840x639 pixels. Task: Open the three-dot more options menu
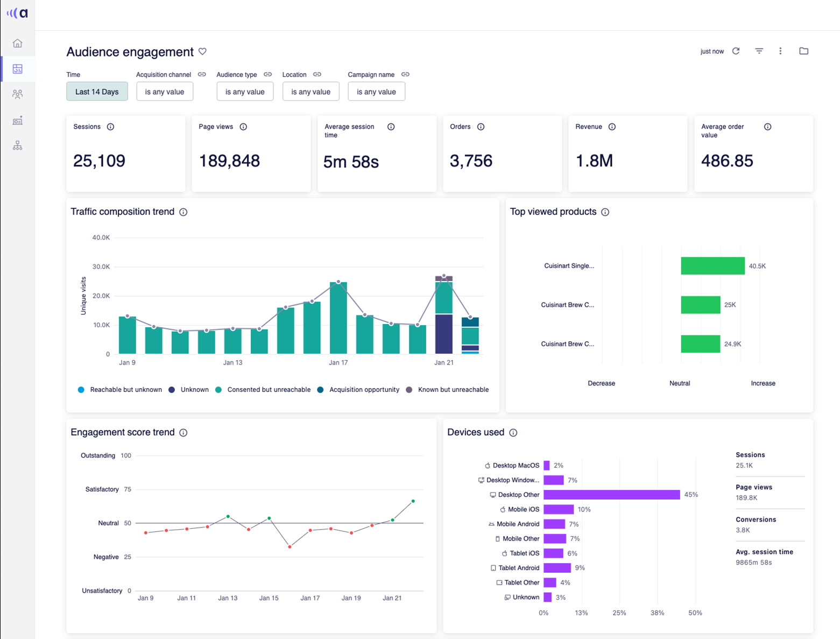[x=780, y=51]
